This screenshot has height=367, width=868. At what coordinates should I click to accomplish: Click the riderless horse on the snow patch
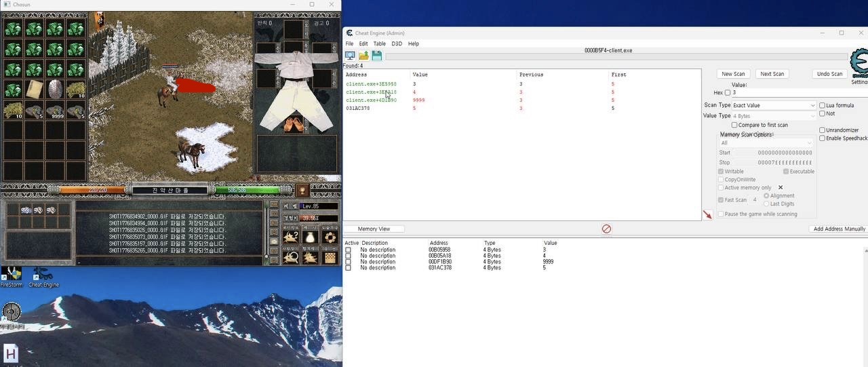point(193,152)
